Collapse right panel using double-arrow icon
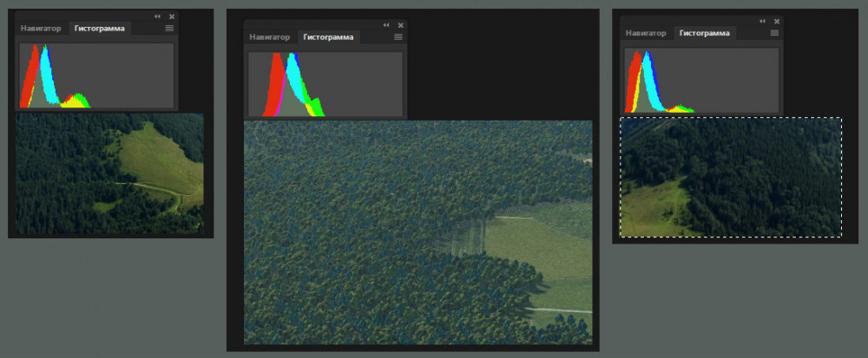 [762, 21]
